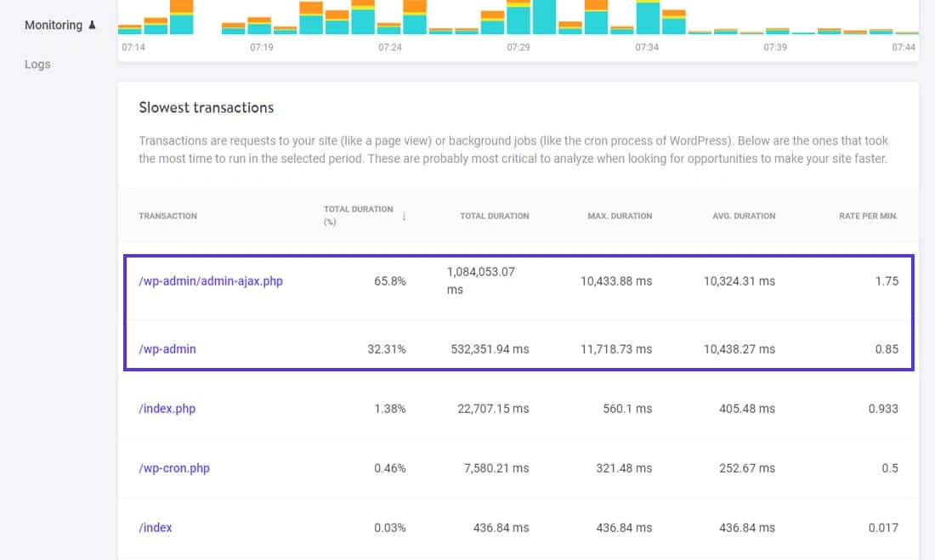Click the descending sort arrow next to Total Duration (%)
Viewport: 935px width, 560px height.
click(403, 216)
